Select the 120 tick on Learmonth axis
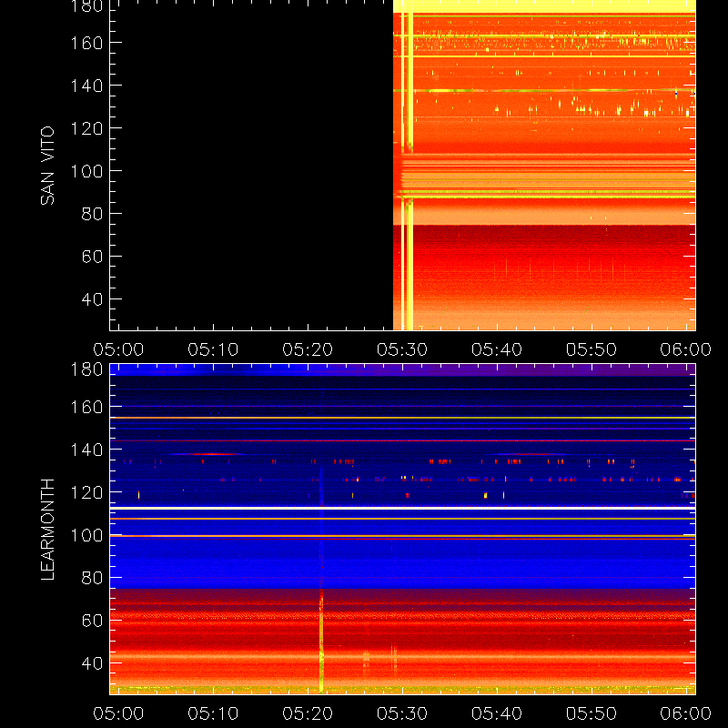The image size is (728, 728). 86,492
